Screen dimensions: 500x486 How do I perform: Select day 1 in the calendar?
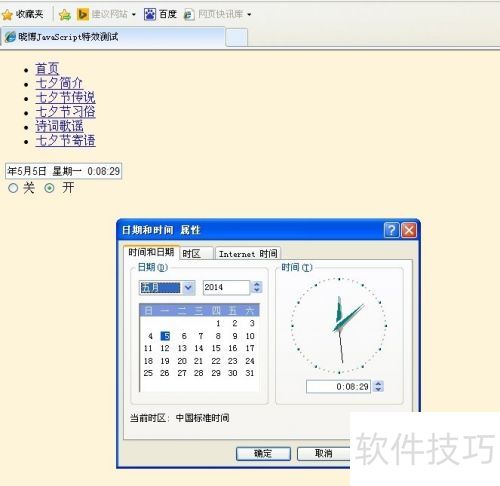click(x=218, y=323)
